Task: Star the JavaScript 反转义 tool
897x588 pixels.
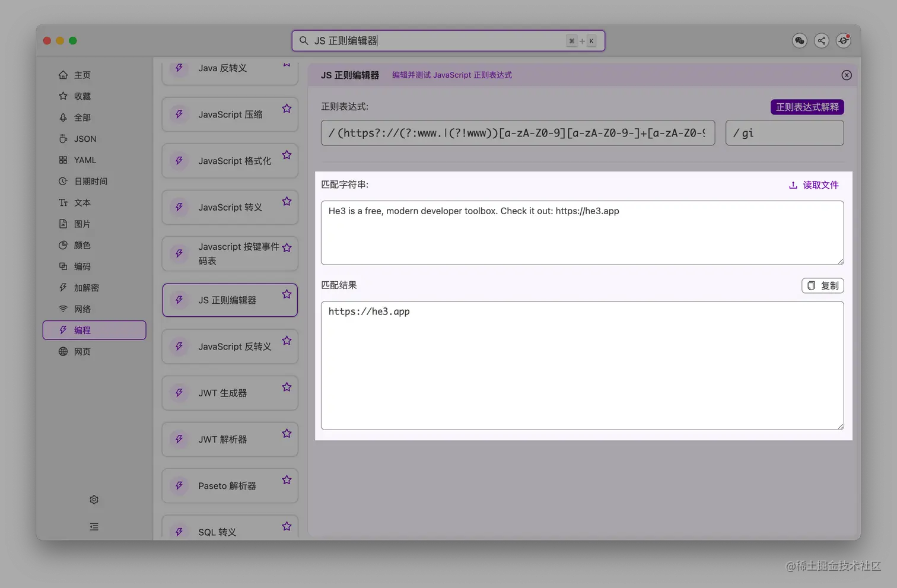Action: coord(287,341)
